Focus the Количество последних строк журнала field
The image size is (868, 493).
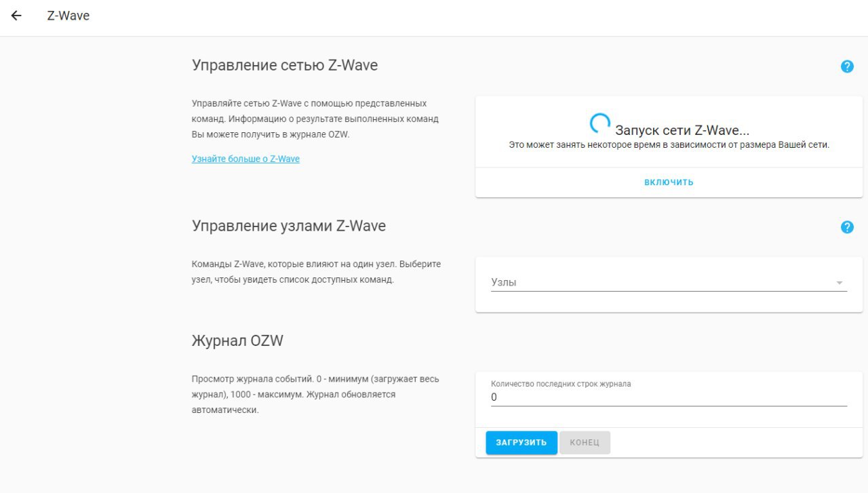(x=669, y=397)
